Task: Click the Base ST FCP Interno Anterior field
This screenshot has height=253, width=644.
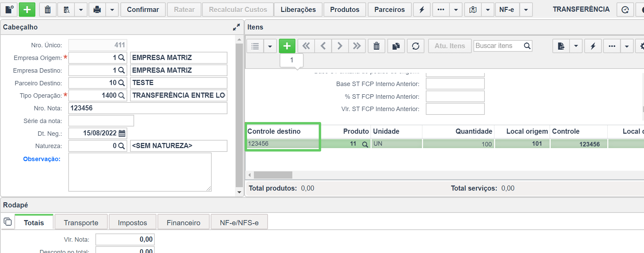Action: click(x=455, y=84)
